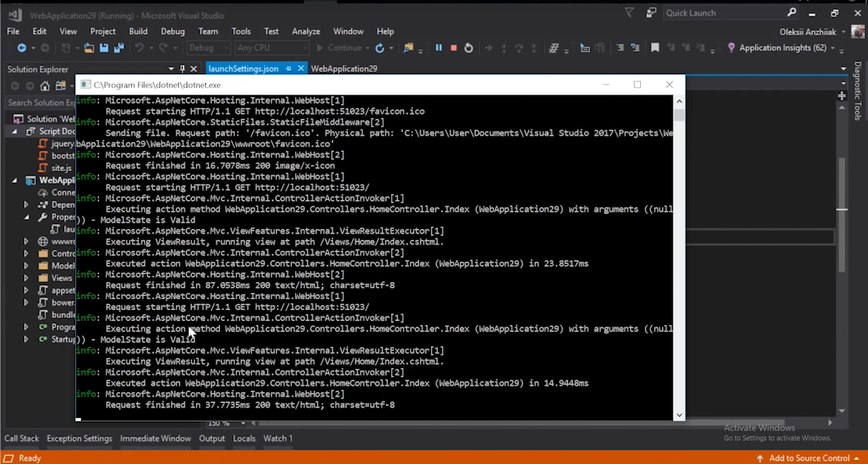Close the launchSettings.json tab

pyautogui.click(x=301, y=69)
